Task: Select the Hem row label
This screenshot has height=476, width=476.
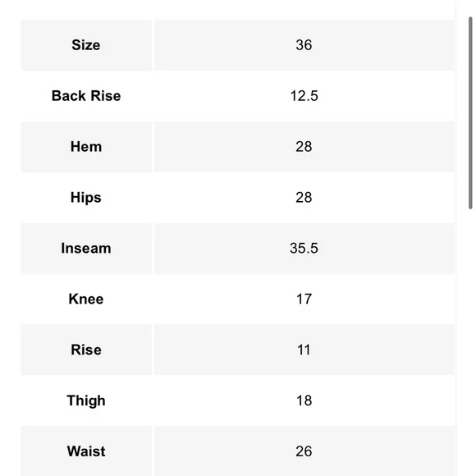Action: (86, 147)
